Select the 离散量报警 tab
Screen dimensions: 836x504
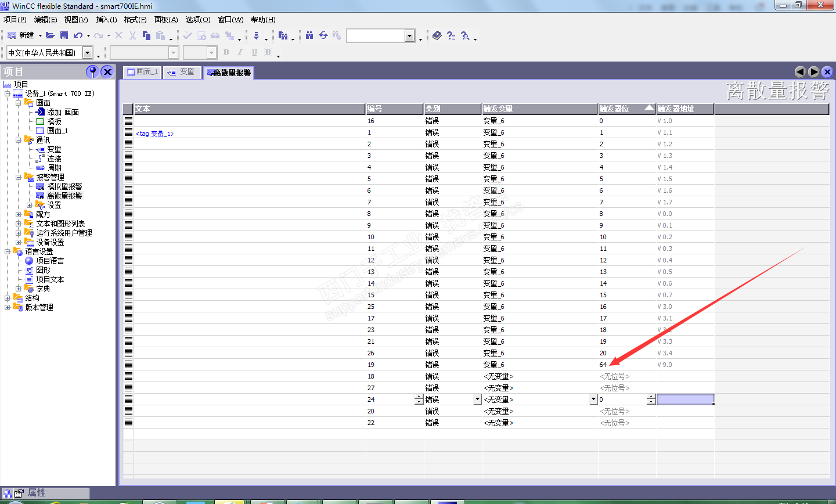click(x=229, y=73)
